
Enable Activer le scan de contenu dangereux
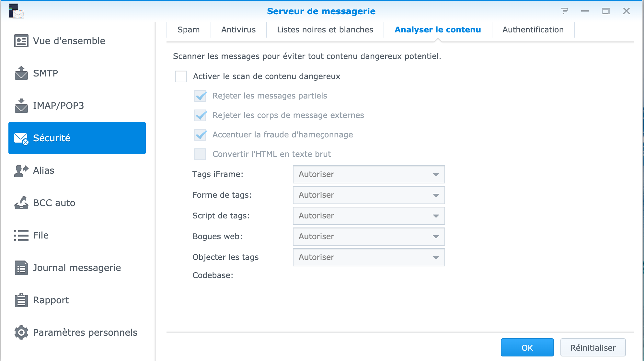[x=181, y=76]
